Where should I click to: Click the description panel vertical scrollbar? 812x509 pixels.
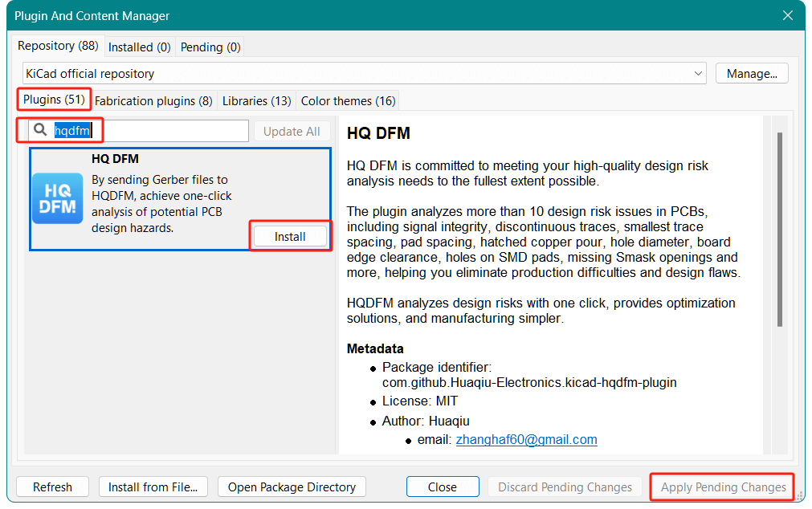(779, 229)
